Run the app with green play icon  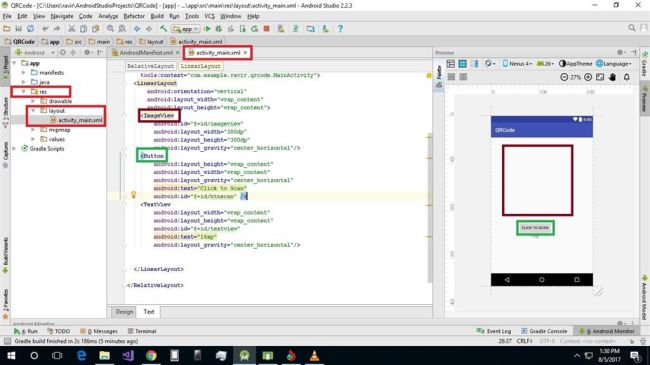[207, 29]
